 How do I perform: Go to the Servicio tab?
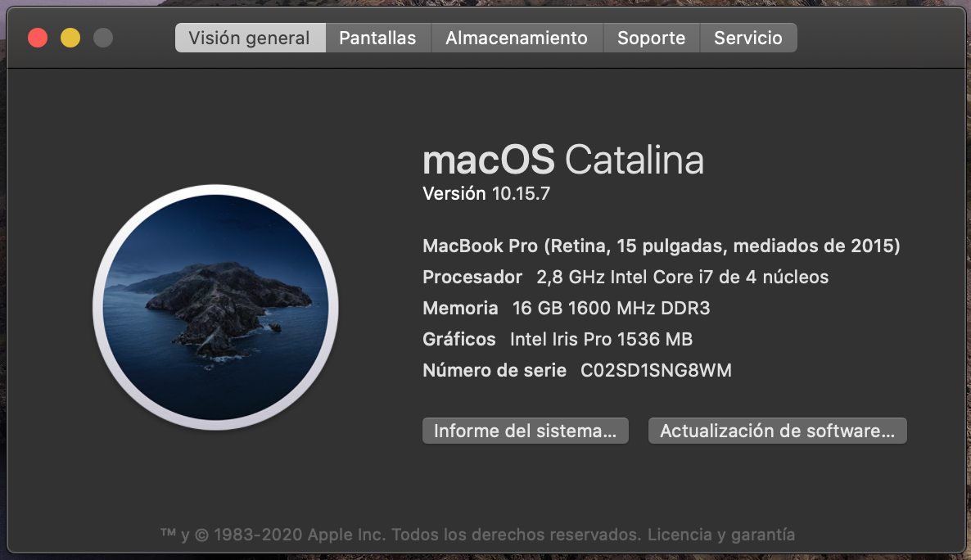(x=748, y=38)
